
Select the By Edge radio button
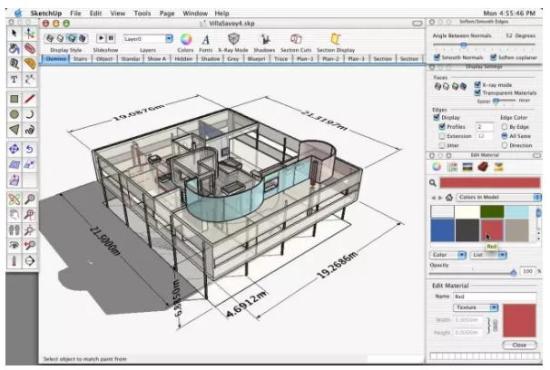click(x=505, y=127)
